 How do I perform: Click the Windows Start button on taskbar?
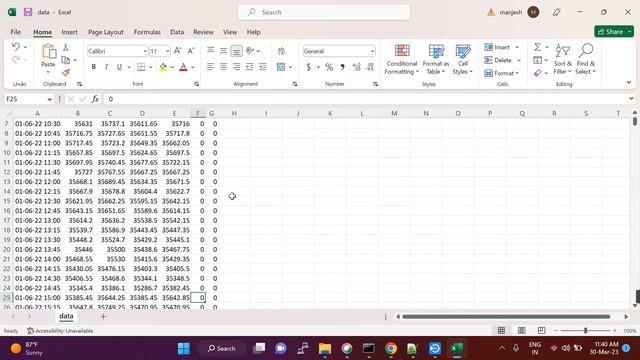click(184, 349)
